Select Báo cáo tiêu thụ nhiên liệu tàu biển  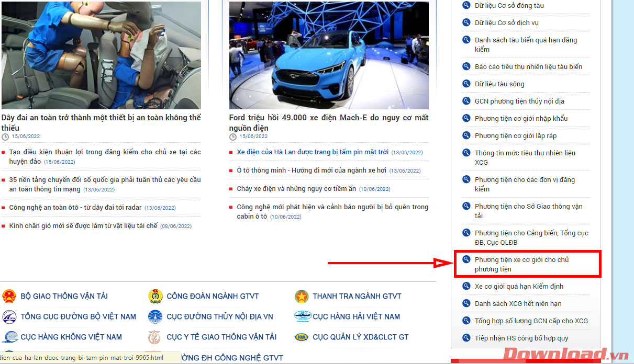tap(528, 66)
